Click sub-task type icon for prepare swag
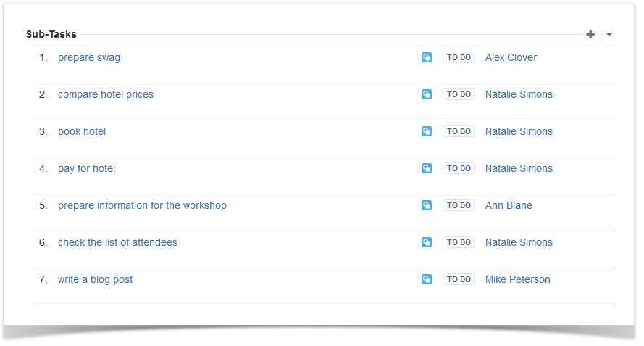Screen dimensions: 644x346 (x=427, y=57)
